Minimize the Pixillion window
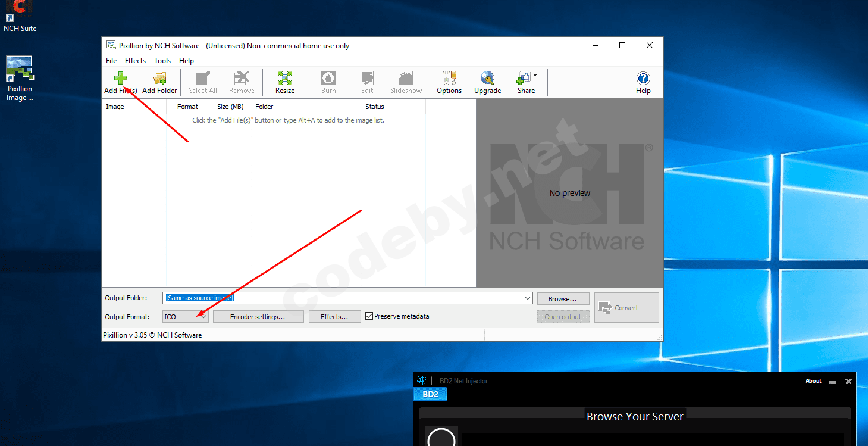The width and height of the screenshot is (868, 446). (x=595, y=45)
